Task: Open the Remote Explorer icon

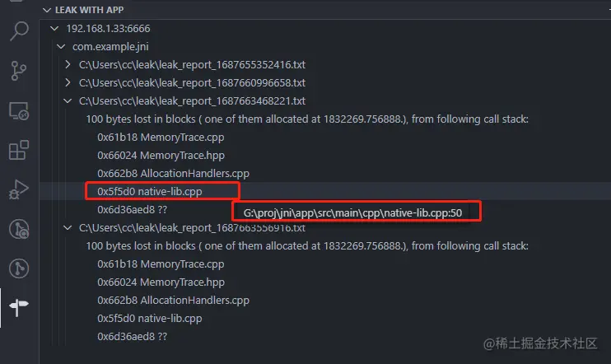Action: [19, 111]
